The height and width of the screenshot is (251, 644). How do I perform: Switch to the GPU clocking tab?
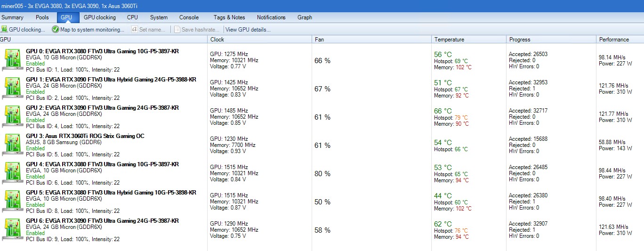click(x=100, y=17)
